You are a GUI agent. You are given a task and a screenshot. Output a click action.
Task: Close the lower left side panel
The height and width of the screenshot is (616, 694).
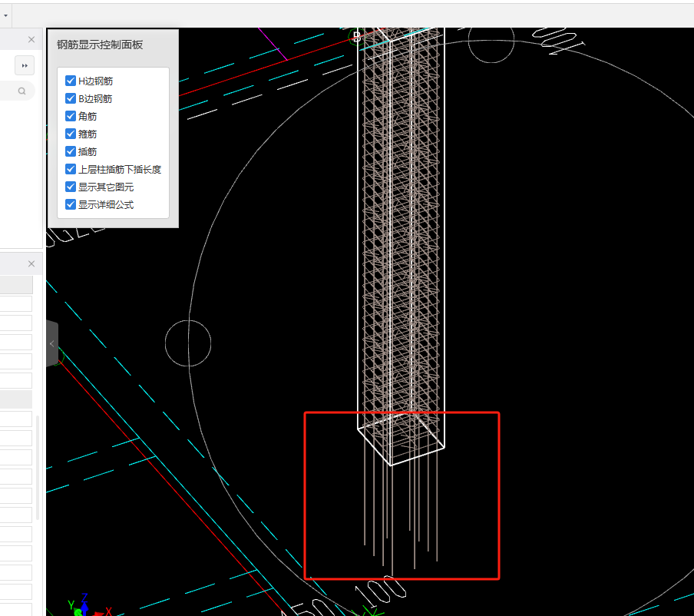click(31, 264)
